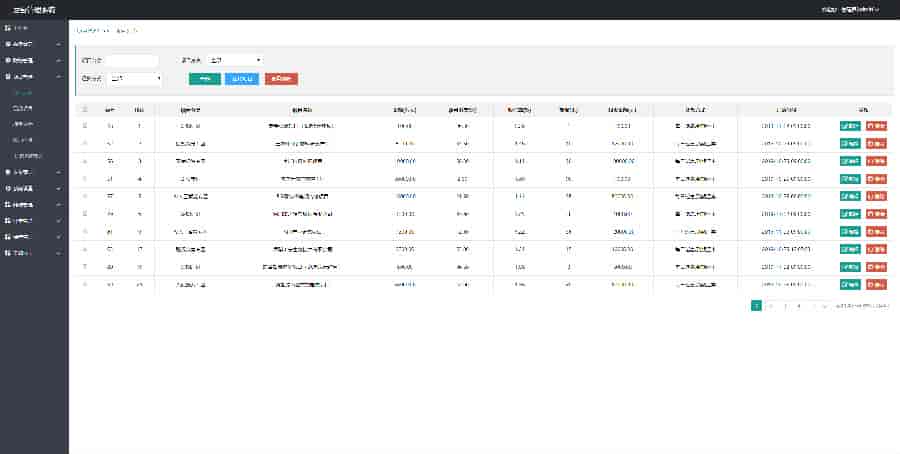Open the second submenu item in the sidebar
Viewport: 900px width, 454px height.
point(24,108)
